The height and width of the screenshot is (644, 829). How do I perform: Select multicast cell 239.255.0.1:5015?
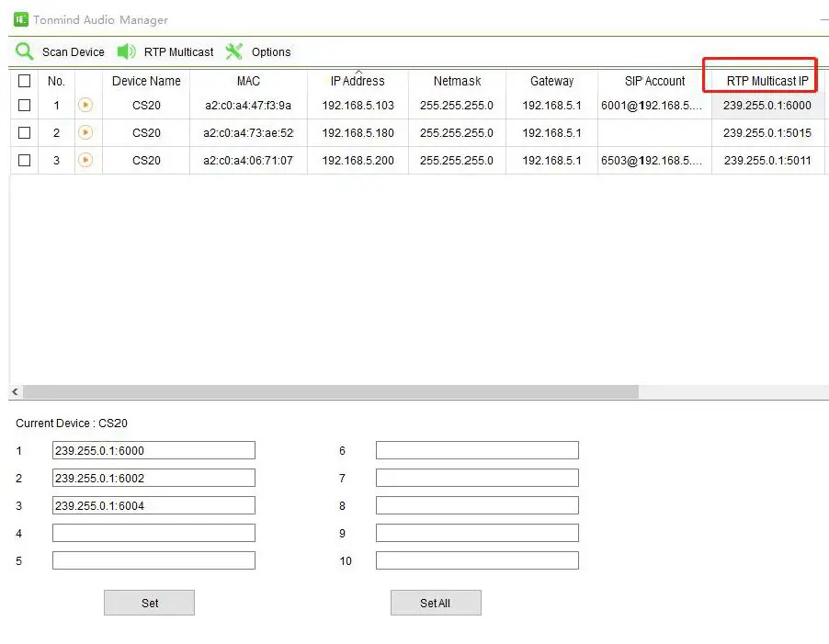767,132
